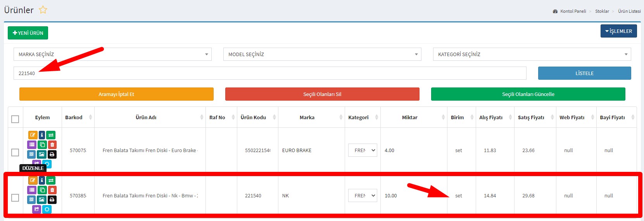
Task: Open the image icon in the NK product row
Action: click(42, 200)
